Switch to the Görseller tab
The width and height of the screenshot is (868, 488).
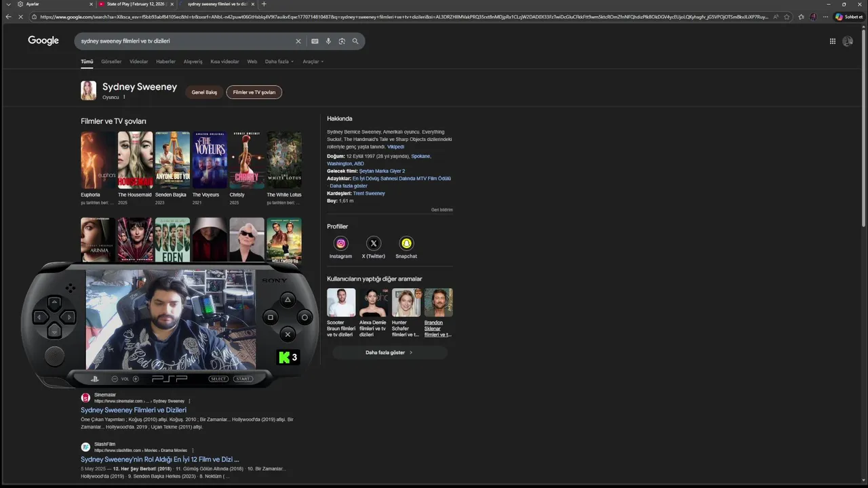click(x=111, y=62)
